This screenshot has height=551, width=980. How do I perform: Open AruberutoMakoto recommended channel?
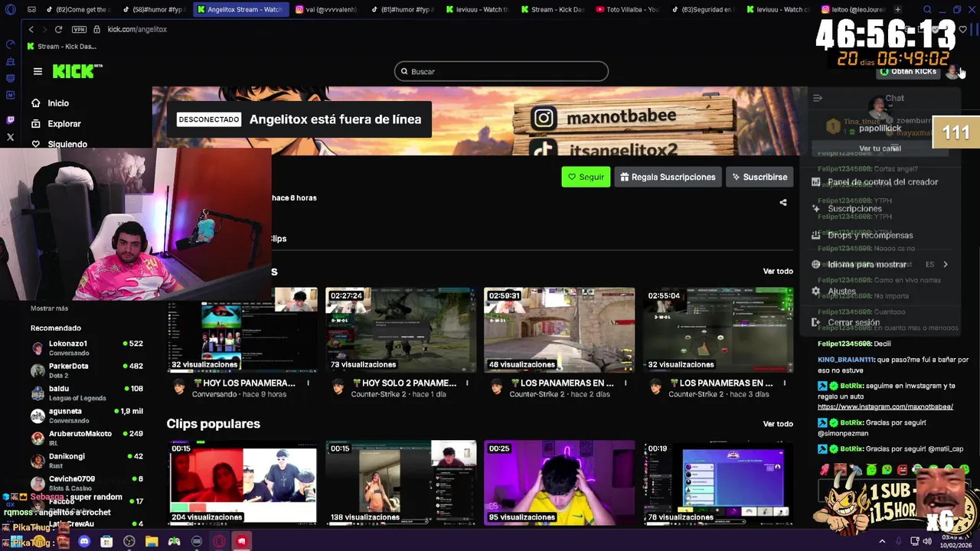[87, 438]
